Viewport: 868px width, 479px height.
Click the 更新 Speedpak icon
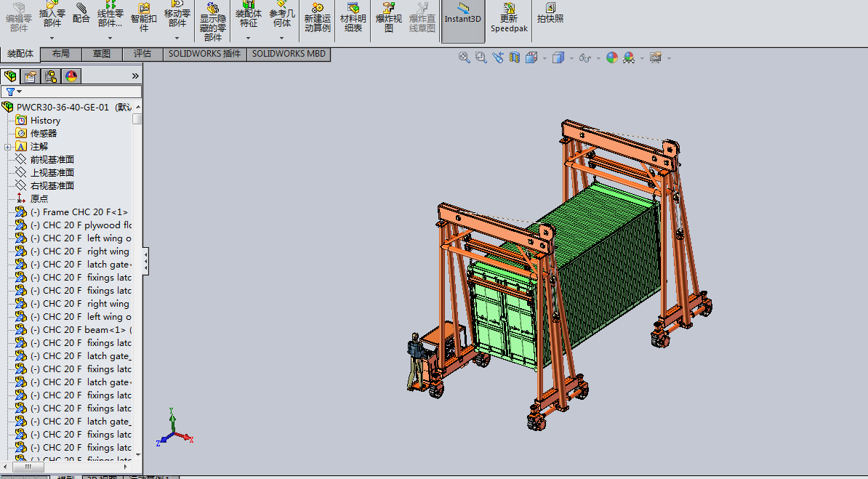pos(508,17)
